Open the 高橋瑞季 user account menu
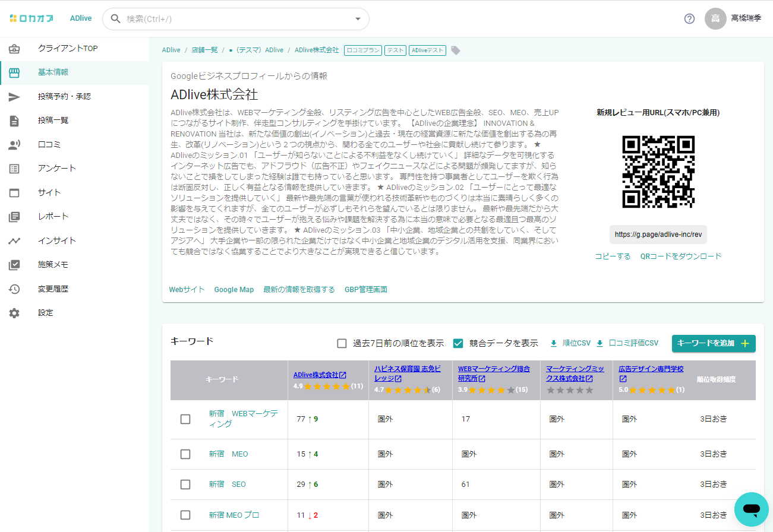This screenshot has width=773, height=532. pos(733,18)
